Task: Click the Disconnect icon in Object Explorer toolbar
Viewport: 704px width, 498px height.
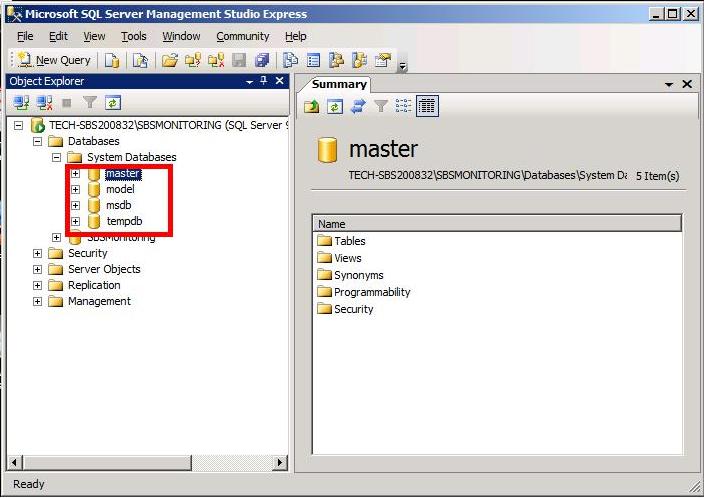Action: pyautogui.click(x=44, y=103)
